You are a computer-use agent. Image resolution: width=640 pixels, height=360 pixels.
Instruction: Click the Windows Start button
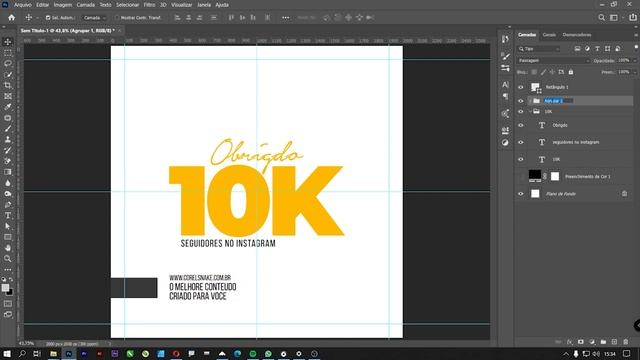coord(7,353)
